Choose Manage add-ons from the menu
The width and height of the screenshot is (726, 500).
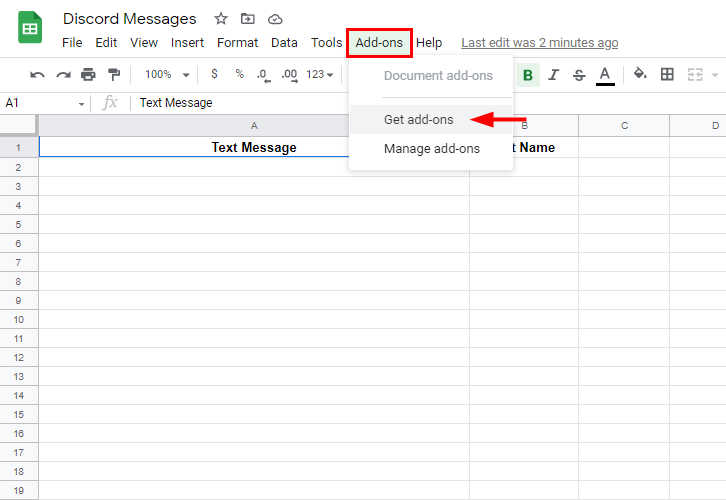pyautogui.click(x=431, y=149)
